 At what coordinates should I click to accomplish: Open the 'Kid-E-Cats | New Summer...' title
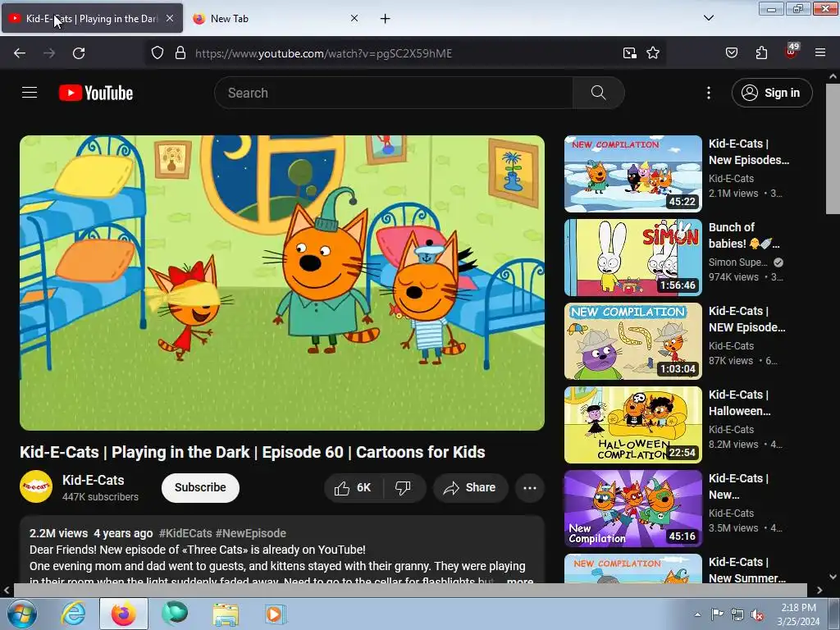pyautogui.click(x=746, y=570)
